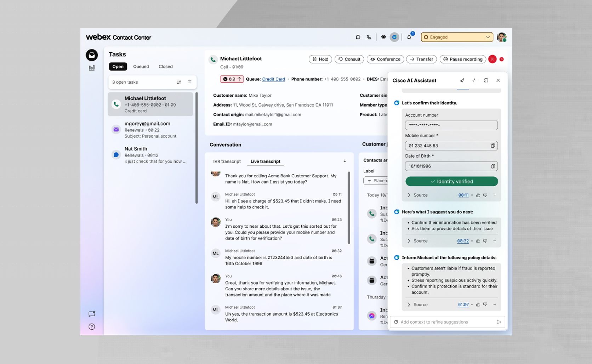Thumbs down the 01:07 policy suggestion
The height and width of the screenshot is (364, 592).
coord(485,305)
